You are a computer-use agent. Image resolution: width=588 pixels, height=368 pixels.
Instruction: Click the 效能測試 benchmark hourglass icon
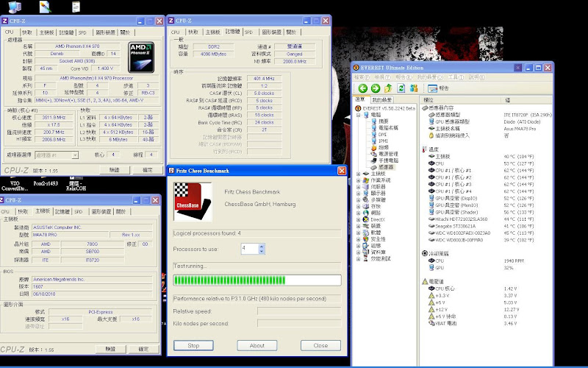click(x=365, y=259)
